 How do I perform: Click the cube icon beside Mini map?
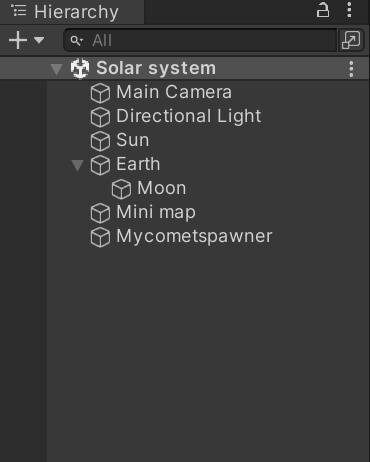pos(100,213)
